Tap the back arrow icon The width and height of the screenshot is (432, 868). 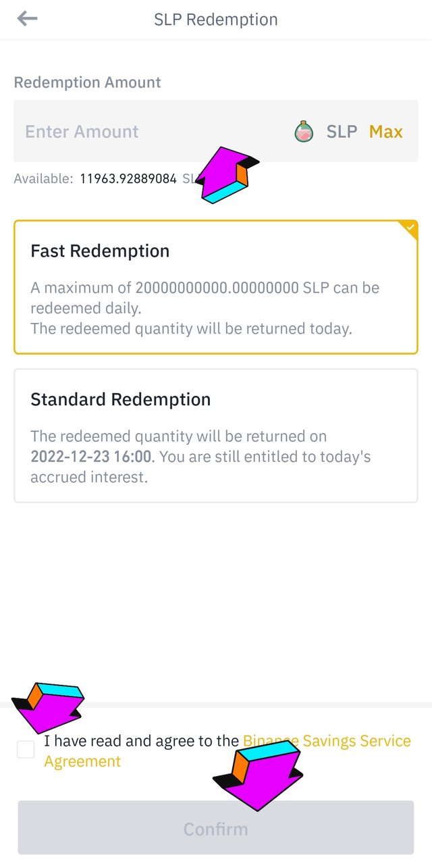(x=28, y=19)
